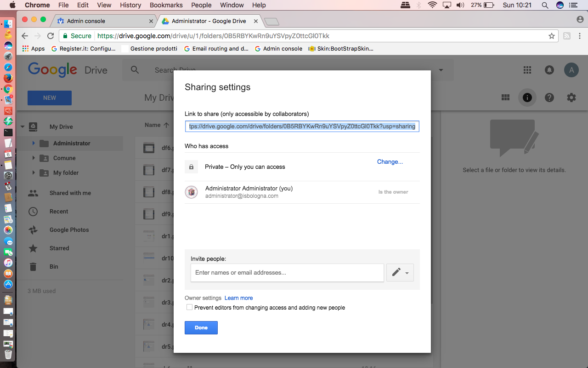Open the Drive help question mark icon
588x368 pixels.
point(549,98)
